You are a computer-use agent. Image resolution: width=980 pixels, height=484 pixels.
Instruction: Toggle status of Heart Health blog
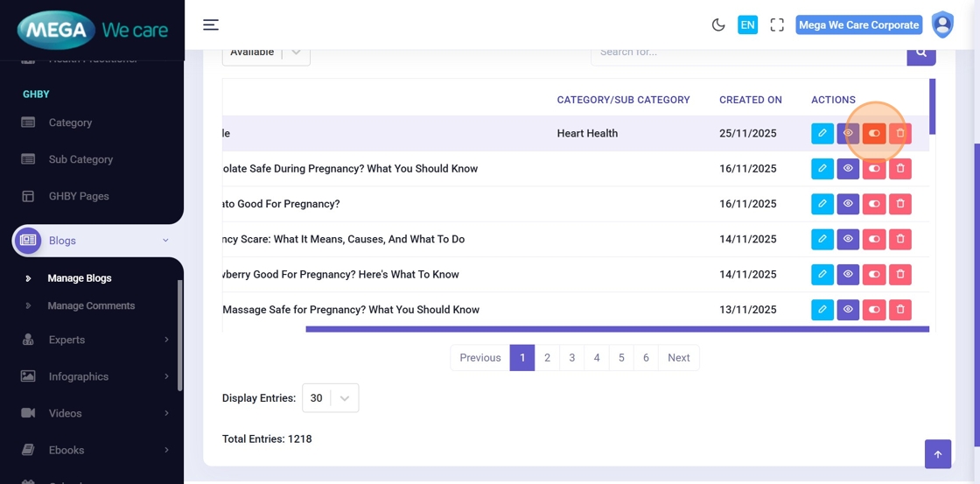pos(874,133)
